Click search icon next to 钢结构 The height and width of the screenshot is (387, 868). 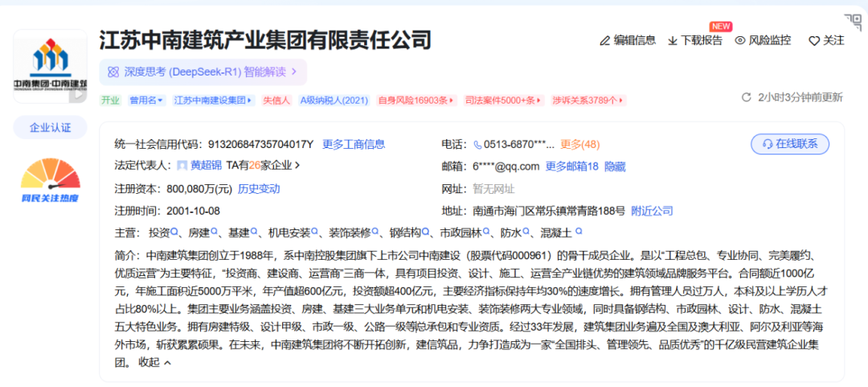pos(425,232)
